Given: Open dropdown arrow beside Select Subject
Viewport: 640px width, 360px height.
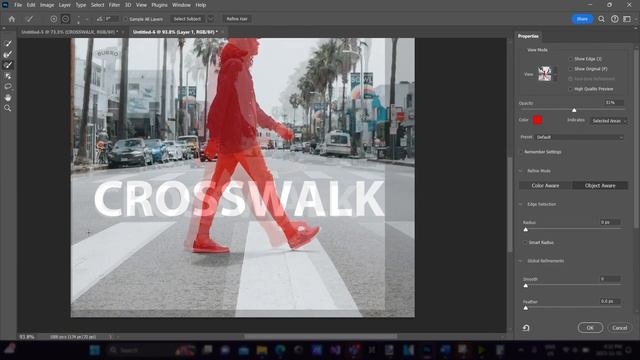Looking at the screenshot, I should 211,19.
